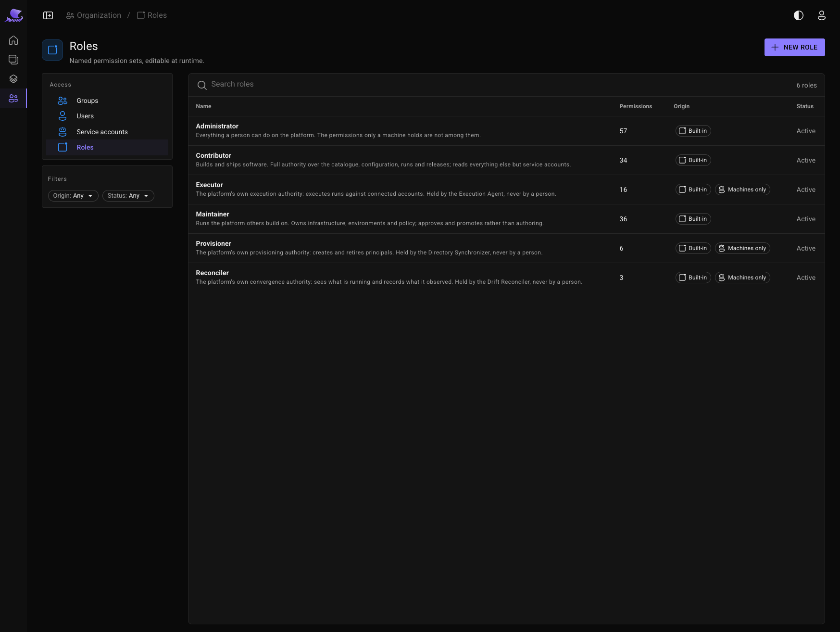Click Machines only chip on Provisioner row
This screenshot has height=632, width=840.
pyautogui.click(x=742, y=248)
